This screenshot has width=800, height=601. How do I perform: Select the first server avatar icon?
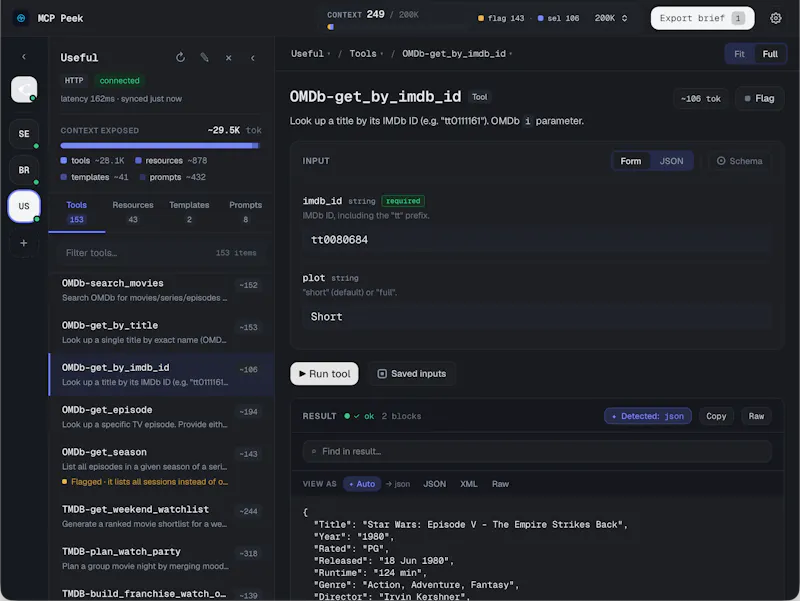(x=24, y=89)
